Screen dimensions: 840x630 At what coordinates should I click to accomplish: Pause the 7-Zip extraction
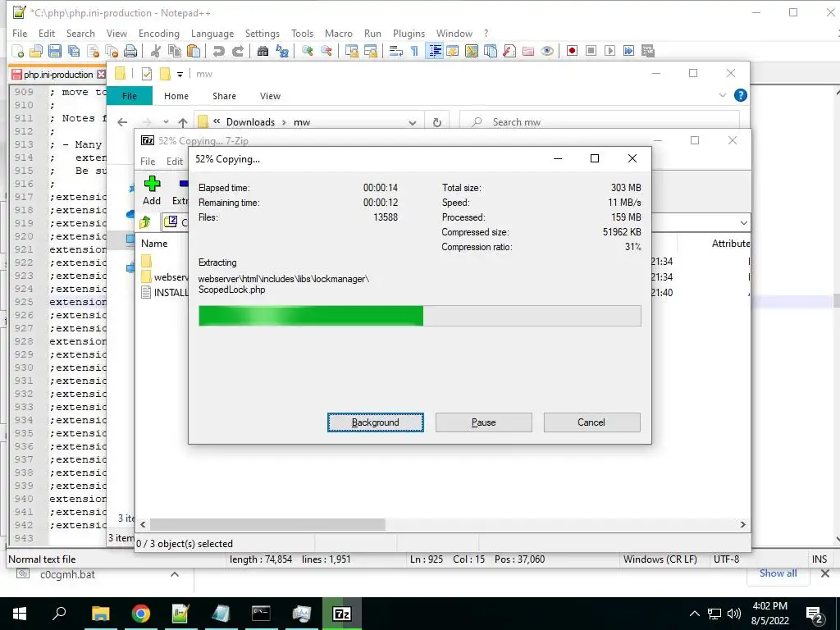(x=484, y=422)
